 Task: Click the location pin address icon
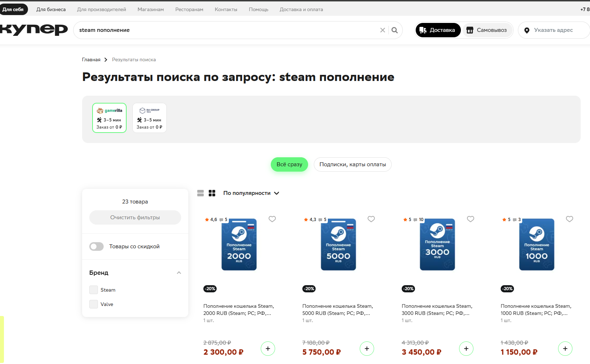click(x=527, y=30)
